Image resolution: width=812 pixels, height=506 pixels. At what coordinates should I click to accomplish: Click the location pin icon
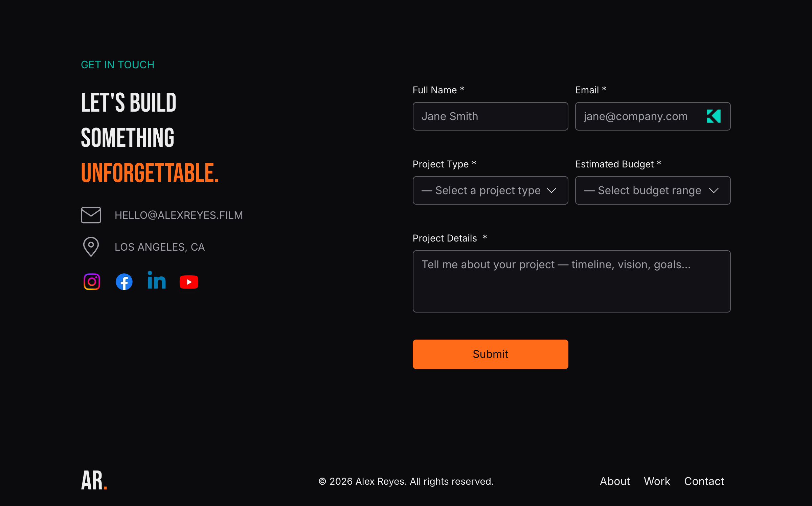91,247
